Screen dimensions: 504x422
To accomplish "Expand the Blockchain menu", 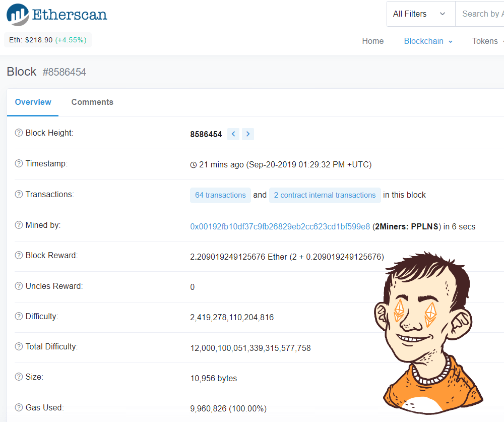I will tap(428, 41).
